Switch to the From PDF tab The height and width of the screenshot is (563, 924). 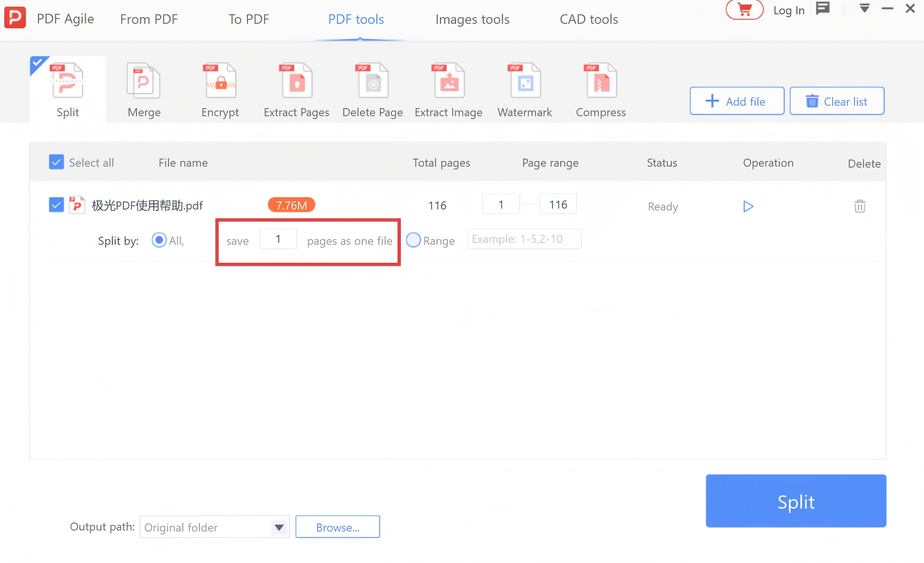pyautogui.click(x=149, y=19)
